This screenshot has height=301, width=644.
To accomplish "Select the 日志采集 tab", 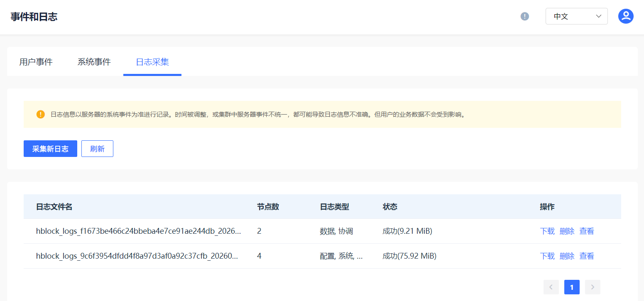I will pos(152,62).
